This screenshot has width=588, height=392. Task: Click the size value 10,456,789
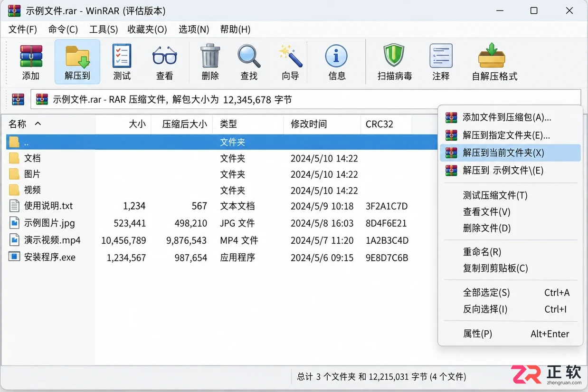pos(123,240)
